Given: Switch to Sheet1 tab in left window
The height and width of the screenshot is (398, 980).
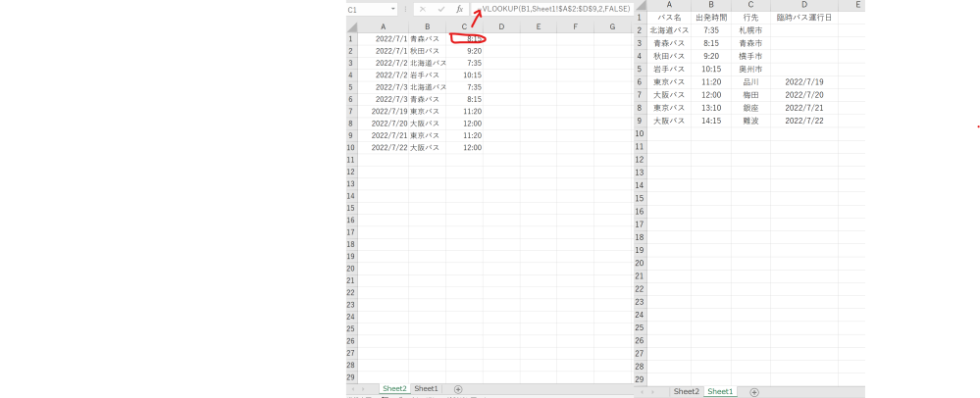Looking at the screenshot, I should (x=426, y=389).
